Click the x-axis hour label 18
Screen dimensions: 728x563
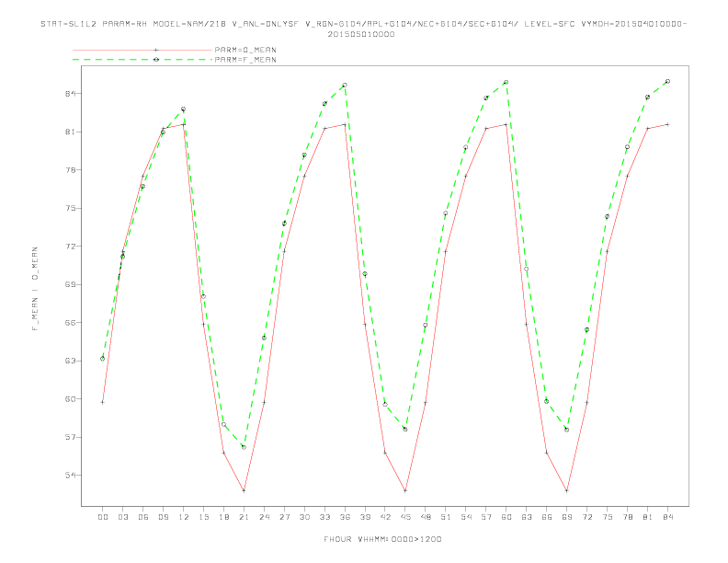pyautogui.click(x=223, y=517)
